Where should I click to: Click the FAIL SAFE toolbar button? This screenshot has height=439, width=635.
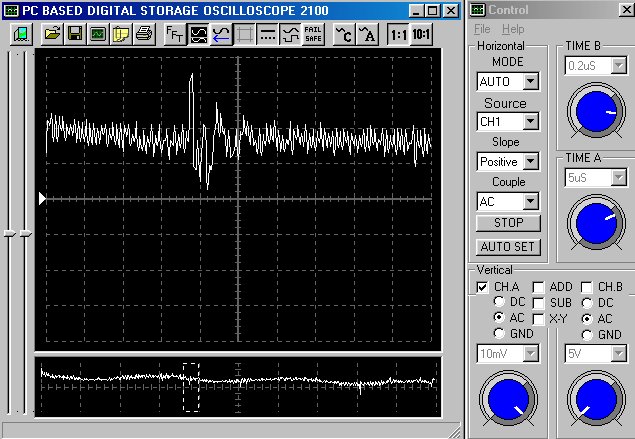pos(313,33)
